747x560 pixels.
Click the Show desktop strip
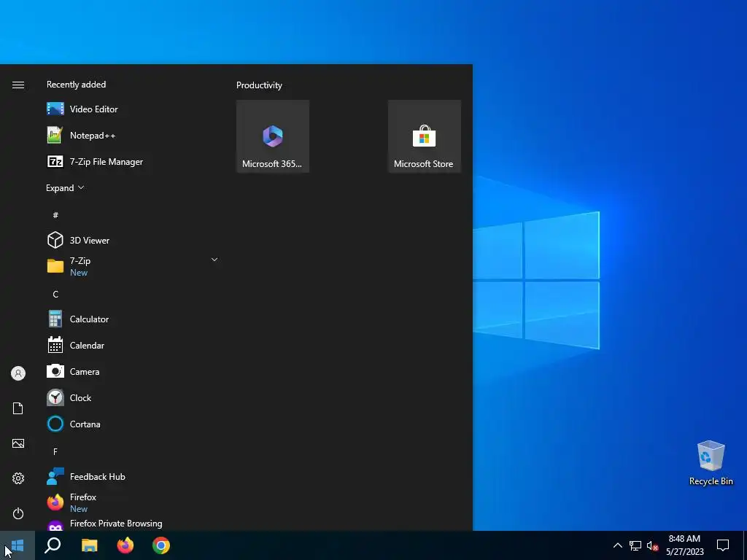click(x=745, y=545)
